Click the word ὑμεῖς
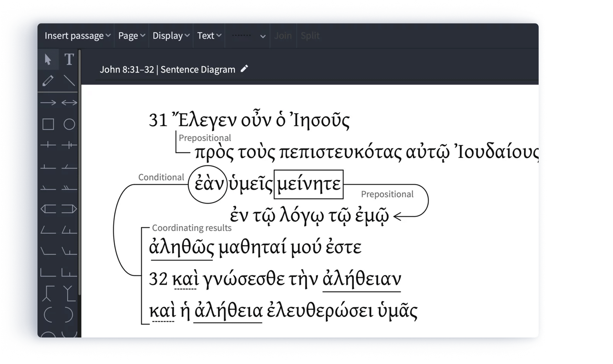 click(x=251, y=184)
